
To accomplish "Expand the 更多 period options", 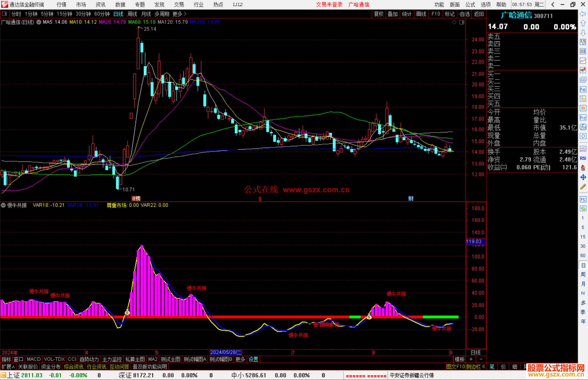I will (x=179, y=14).
